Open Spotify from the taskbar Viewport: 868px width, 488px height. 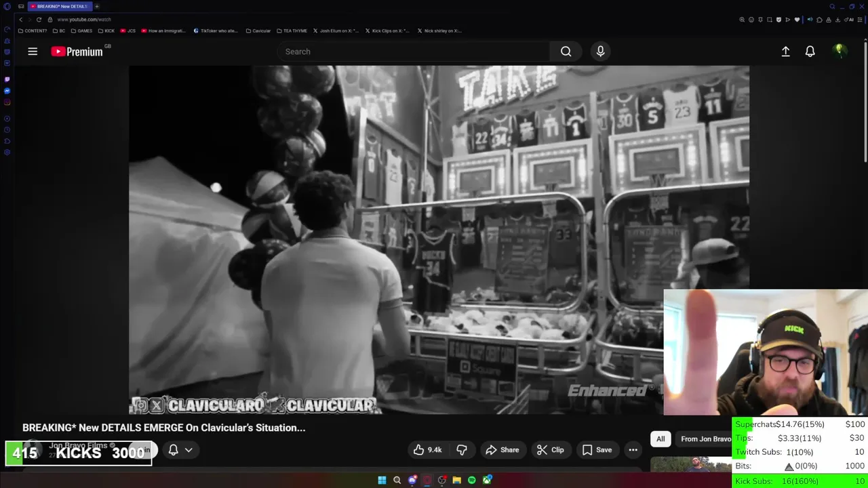pos(472,481)
